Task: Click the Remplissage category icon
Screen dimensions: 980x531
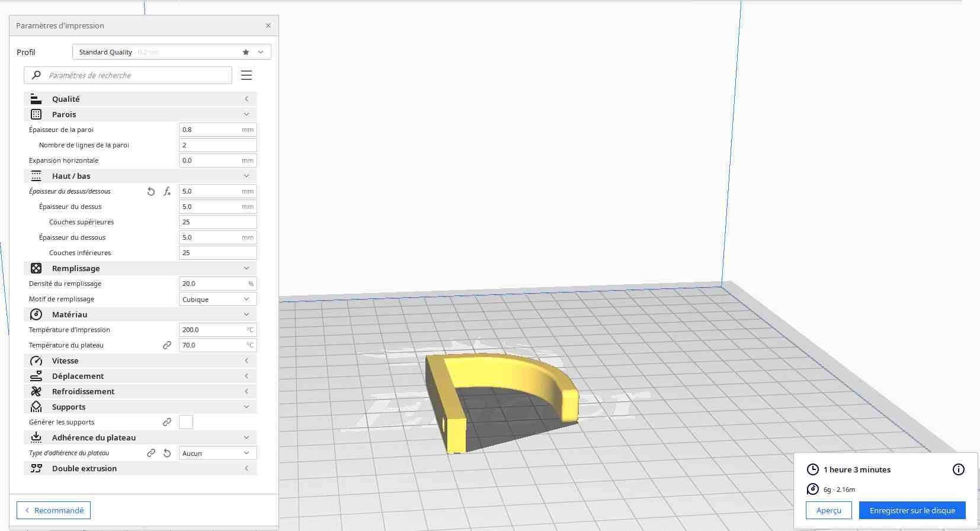Action: pyautogui.click(x=36, y=268)
